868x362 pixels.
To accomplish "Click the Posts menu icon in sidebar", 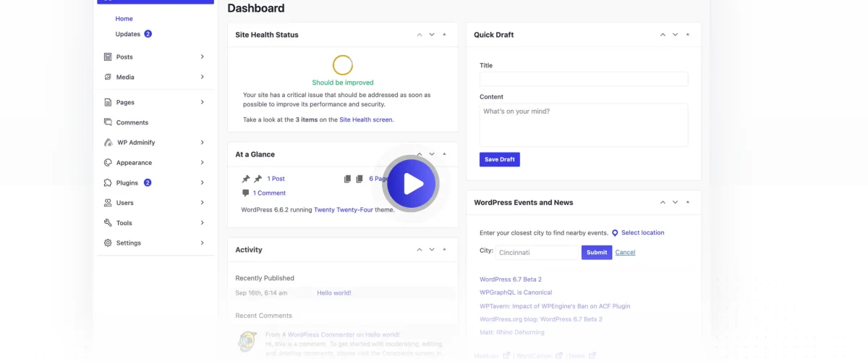I will coord(108,56).
